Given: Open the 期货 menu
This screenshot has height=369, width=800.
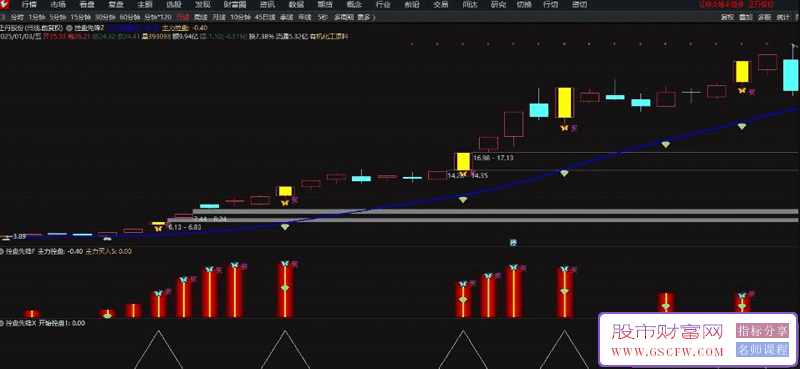Looking at the screenshot, I should (x=325, y=5).
